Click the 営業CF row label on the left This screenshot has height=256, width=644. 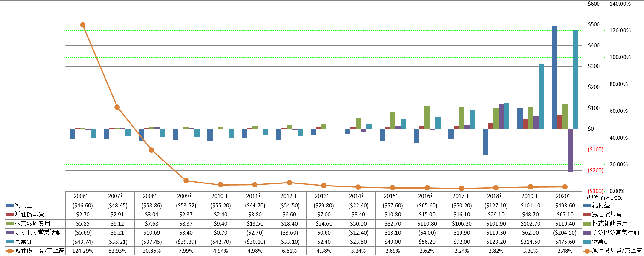pyautogui.click(x=24, y=242)
